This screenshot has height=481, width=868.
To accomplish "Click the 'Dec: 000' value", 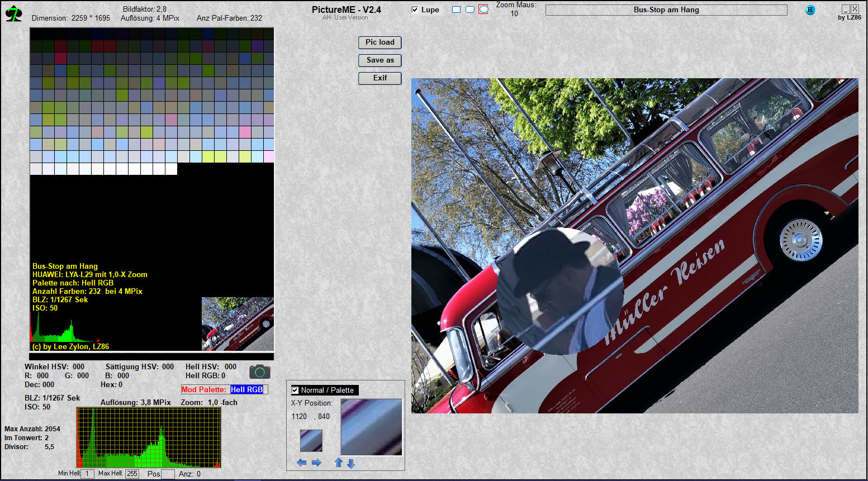I will [x=39, y=384].
